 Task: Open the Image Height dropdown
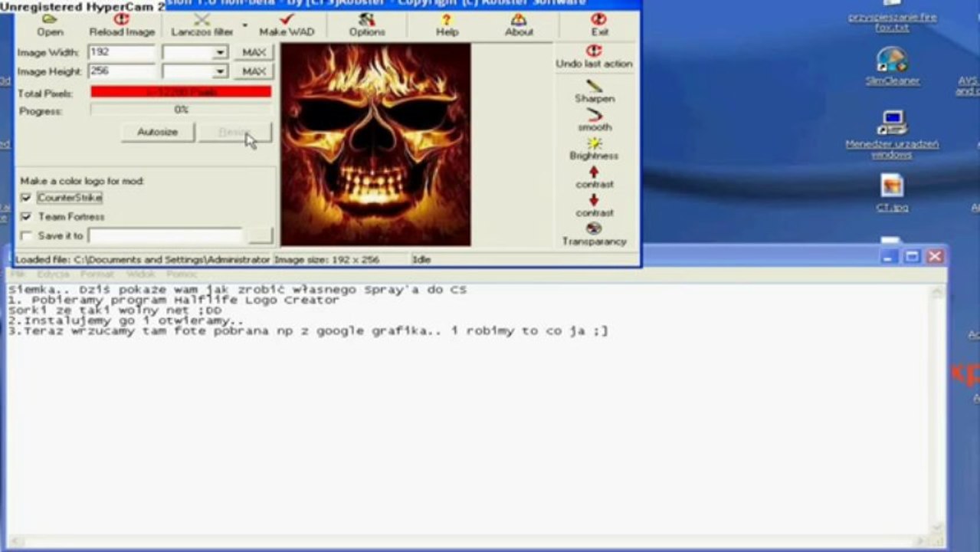220,71
